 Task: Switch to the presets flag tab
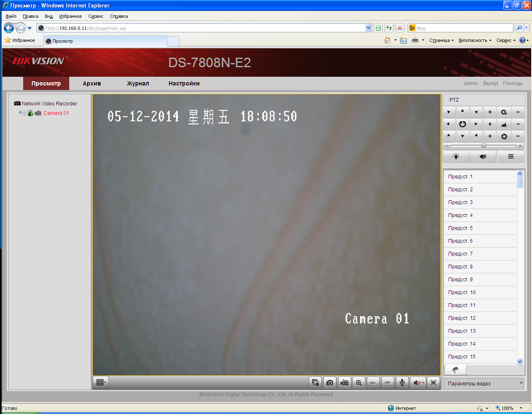coord(455,369)
